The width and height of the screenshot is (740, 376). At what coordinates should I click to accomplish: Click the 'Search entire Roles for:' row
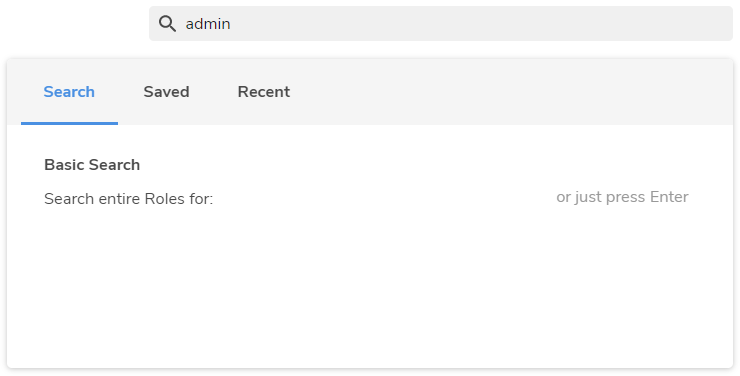click(x=366, y=198)
